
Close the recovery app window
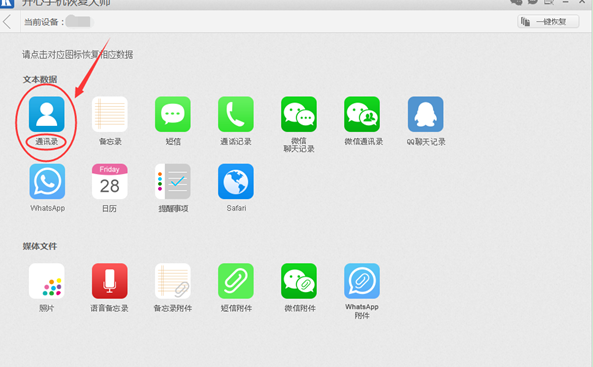(x=582, y=2)
